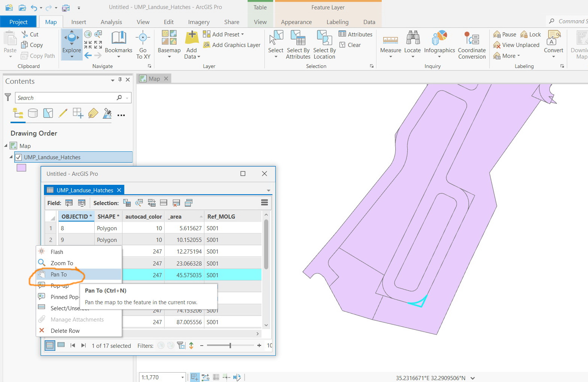This screenshot has width=588, height=382.
Task: Choose Zoom To in context menu
Action: (62, 263)
